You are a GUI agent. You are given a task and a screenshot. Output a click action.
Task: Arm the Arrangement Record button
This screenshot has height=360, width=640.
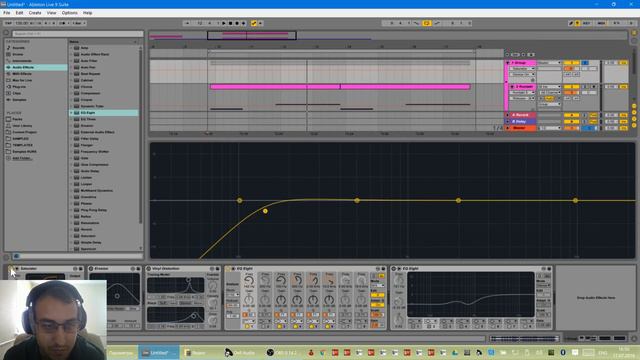tap(237, 23)
